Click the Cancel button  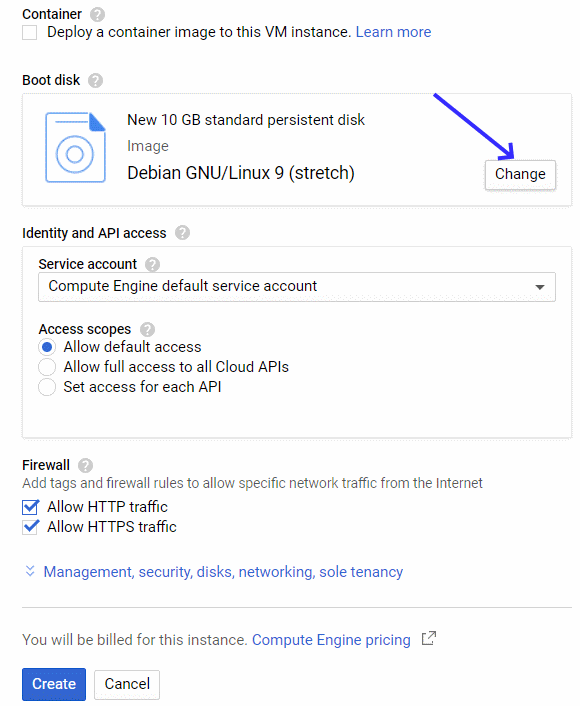(127, 684)
